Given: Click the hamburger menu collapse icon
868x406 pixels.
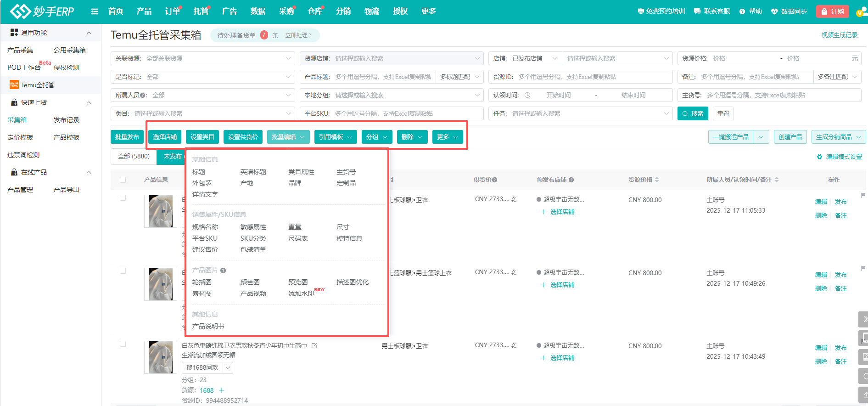Looking at the screenshot, I should [95, 11].
